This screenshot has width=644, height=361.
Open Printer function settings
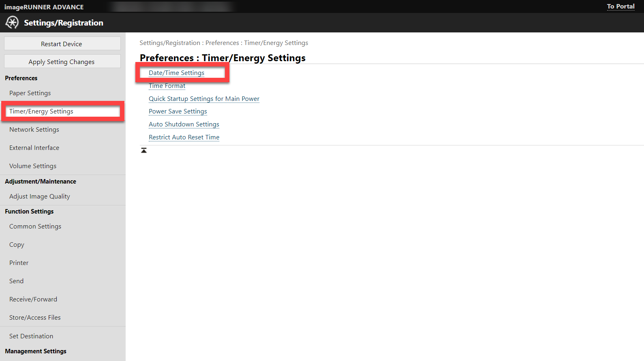(x=19, y=263)
